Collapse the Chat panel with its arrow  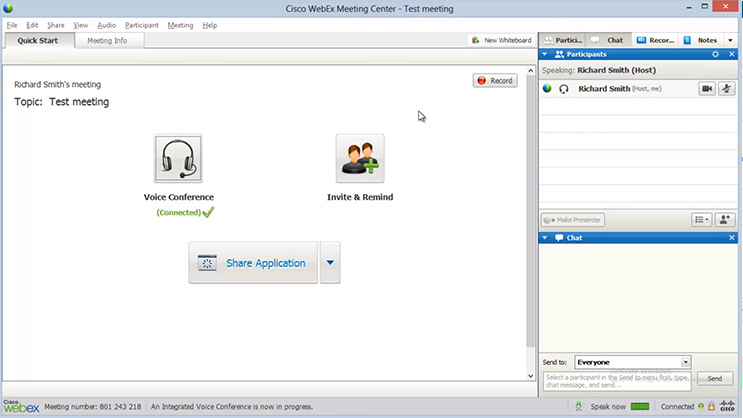545,237
